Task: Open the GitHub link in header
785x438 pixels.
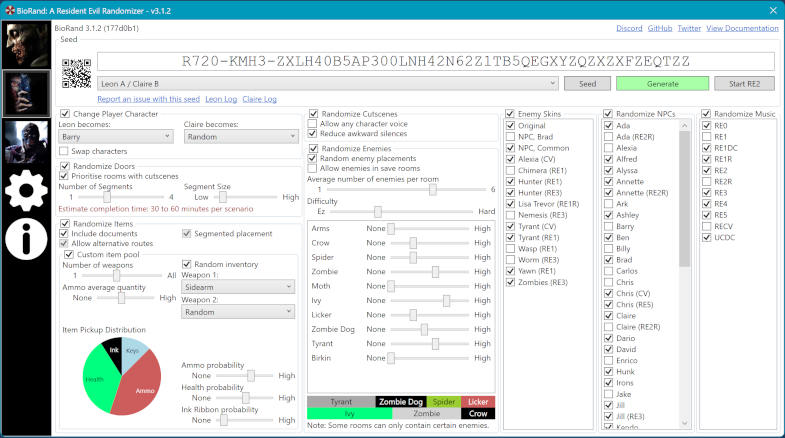Action: pos(659,28)
